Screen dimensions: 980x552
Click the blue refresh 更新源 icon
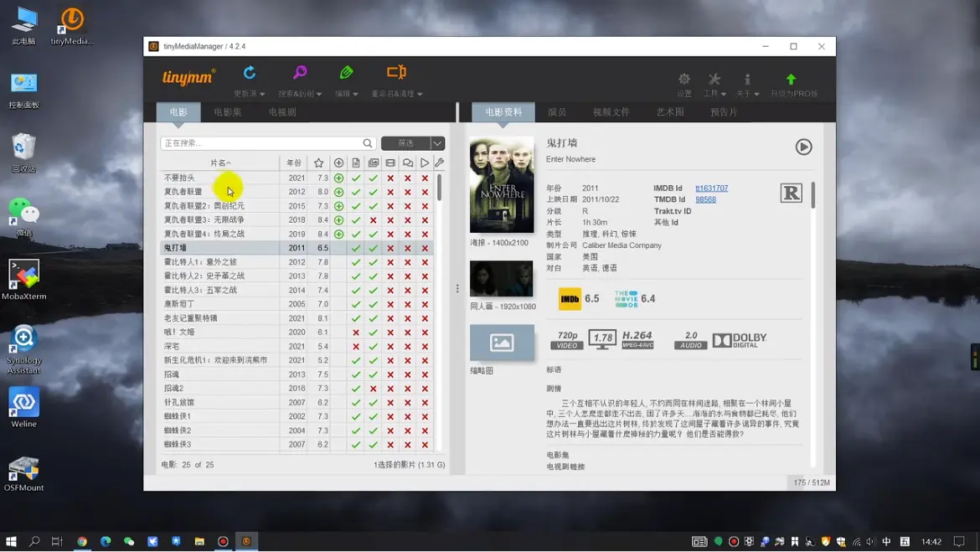coord(250,74)
